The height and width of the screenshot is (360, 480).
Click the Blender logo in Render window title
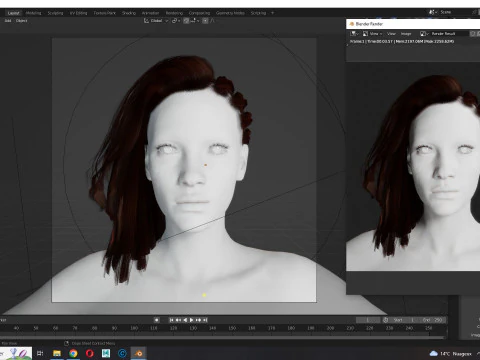[351, 24]
